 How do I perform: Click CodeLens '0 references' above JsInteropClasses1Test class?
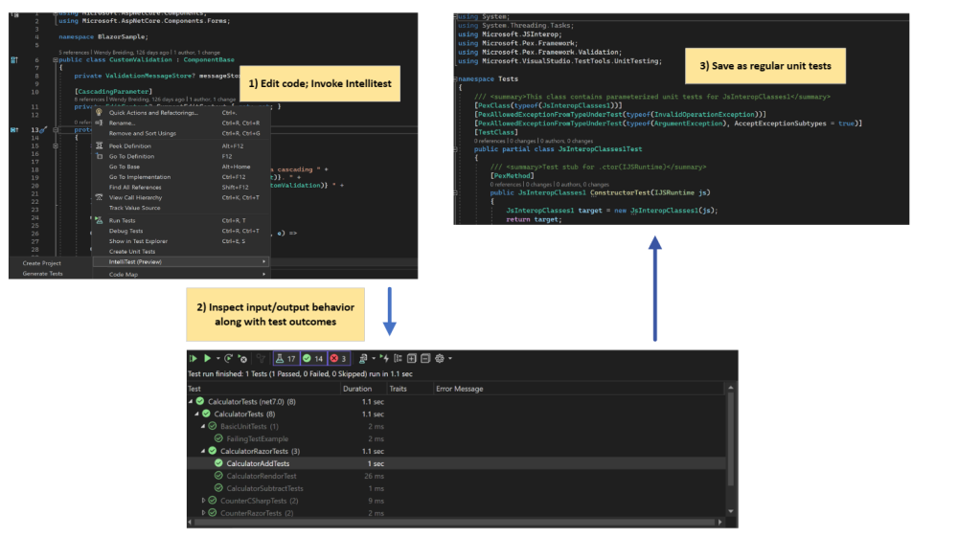[x=490, y=141]
